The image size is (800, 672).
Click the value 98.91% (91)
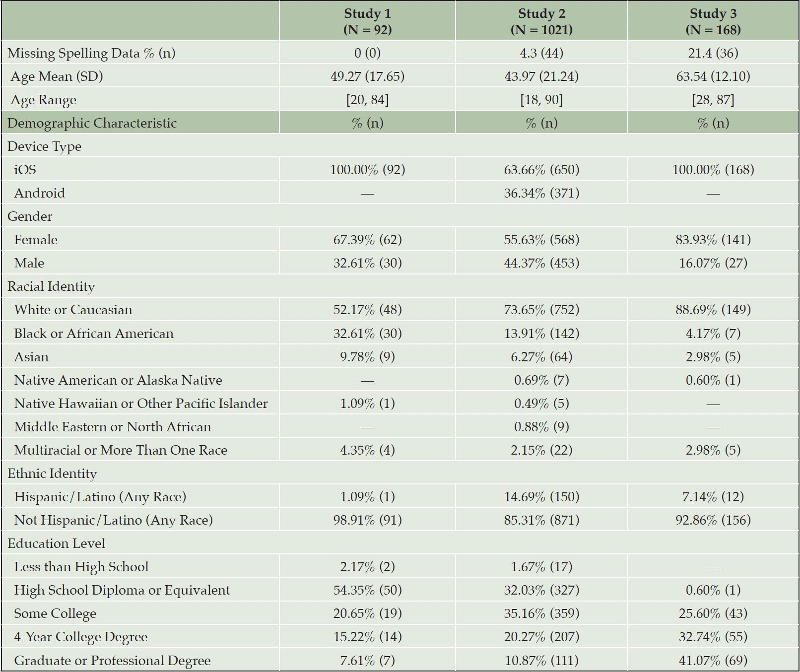(367, 520)
